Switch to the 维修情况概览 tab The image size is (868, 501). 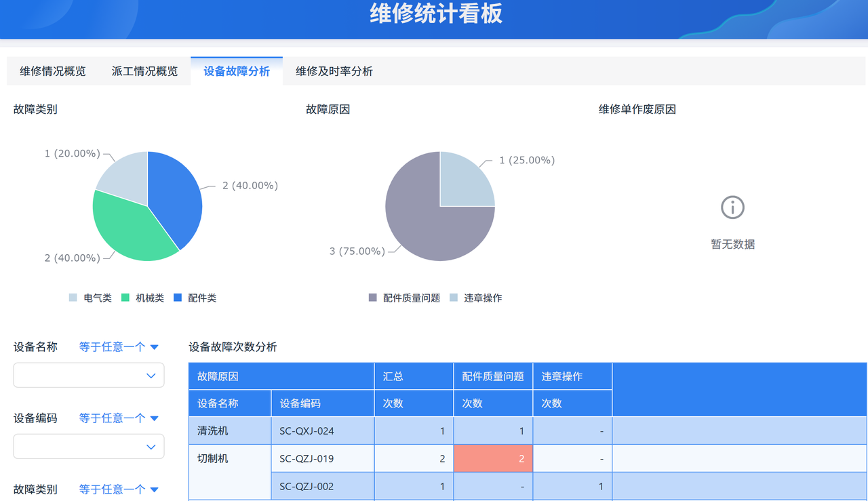(53, 71)
